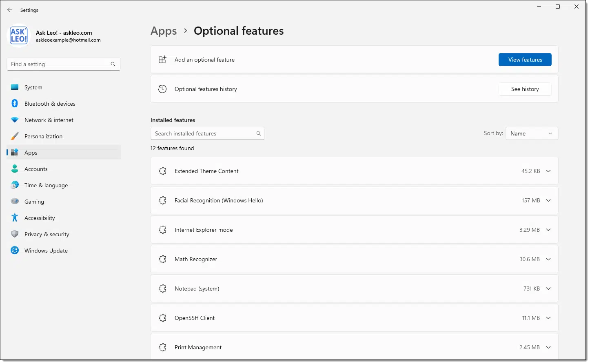Open Gaming settings category

[x=64, y=202]
